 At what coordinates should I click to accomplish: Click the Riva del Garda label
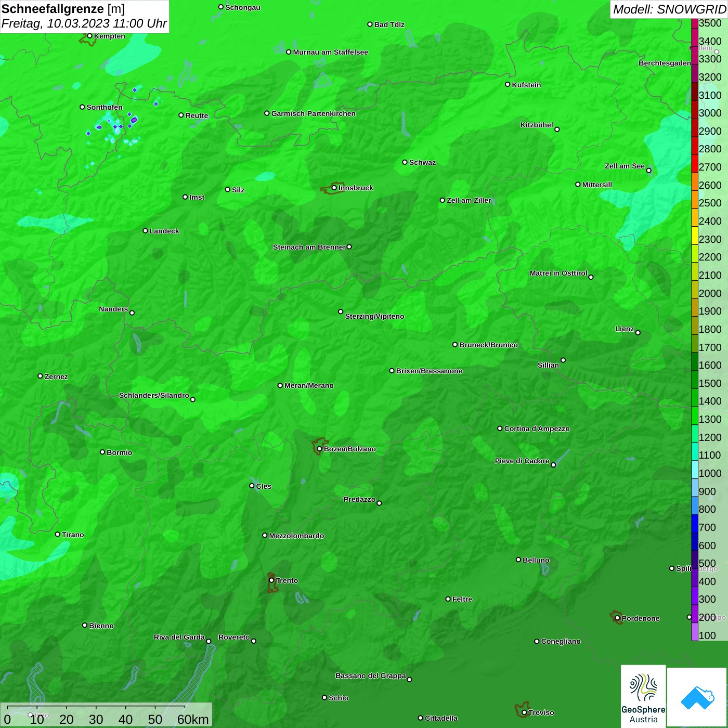pos(179,637)
